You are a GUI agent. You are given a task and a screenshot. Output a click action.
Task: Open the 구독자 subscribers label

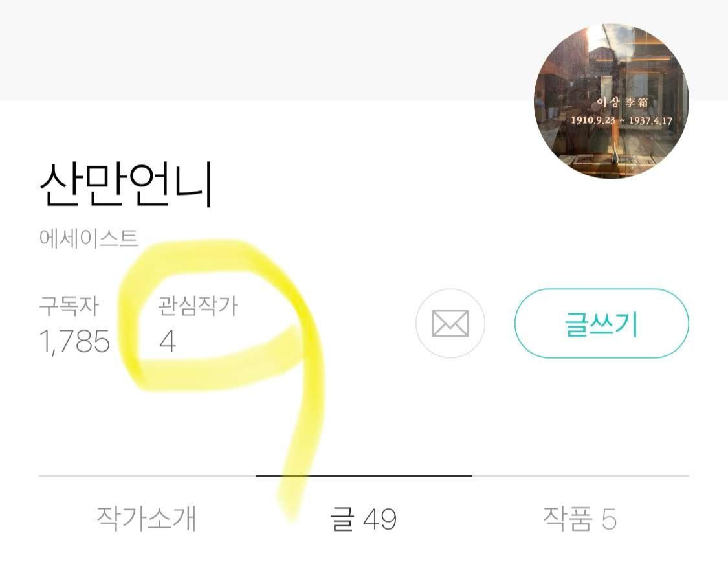tap(69, 306)
